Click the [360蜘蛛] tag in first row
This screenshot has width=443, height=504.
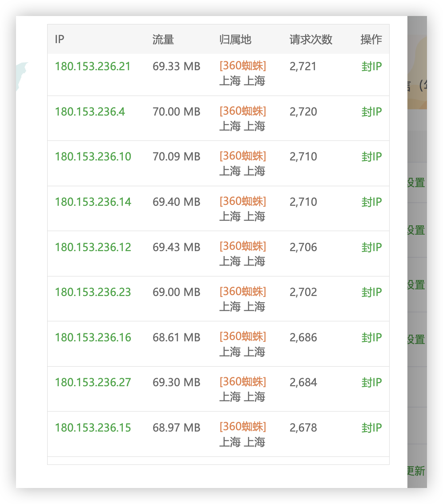point(243,66)
